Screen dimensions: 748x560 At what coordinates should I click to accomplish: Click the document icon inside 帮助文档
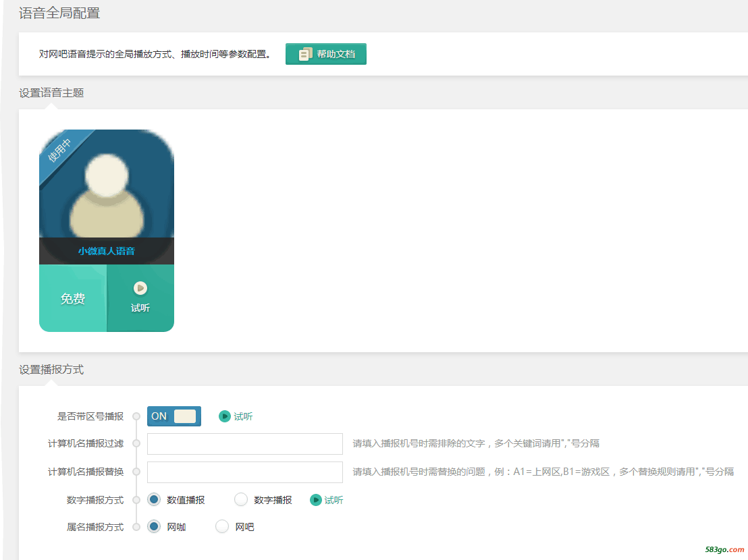[x=306, y=54]
